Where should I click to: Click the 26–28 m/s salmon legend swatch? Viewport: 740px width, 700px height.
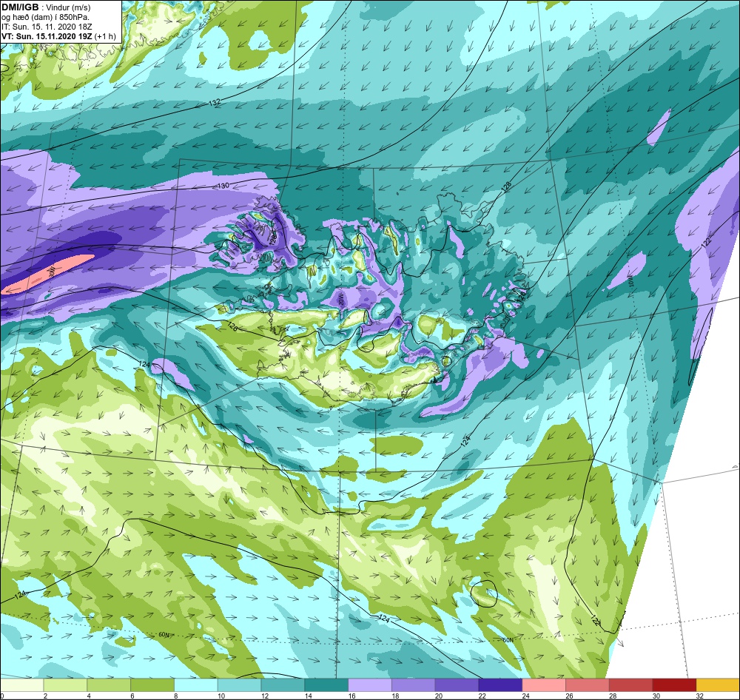click(x=587, y=684)
